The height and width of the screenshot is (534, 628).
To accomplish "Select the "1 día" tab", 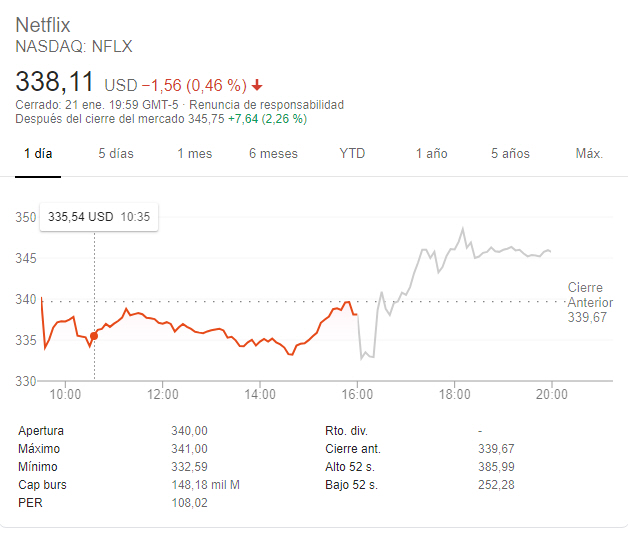I will (x=37, y=154).
